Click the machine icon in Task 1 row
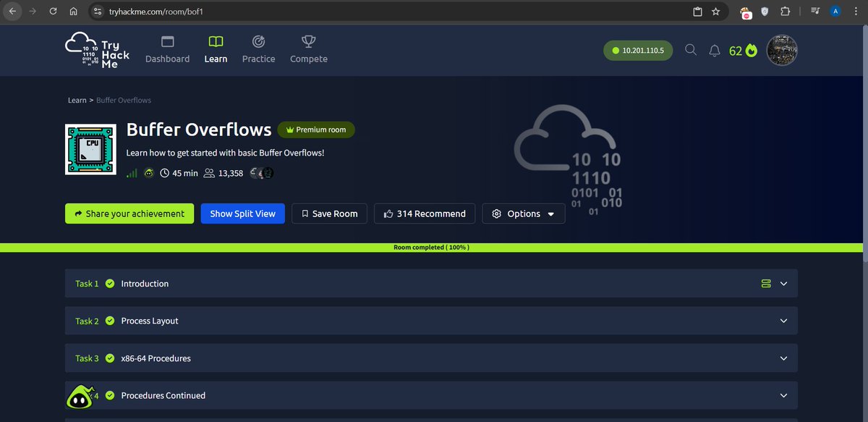 point(766,284)
